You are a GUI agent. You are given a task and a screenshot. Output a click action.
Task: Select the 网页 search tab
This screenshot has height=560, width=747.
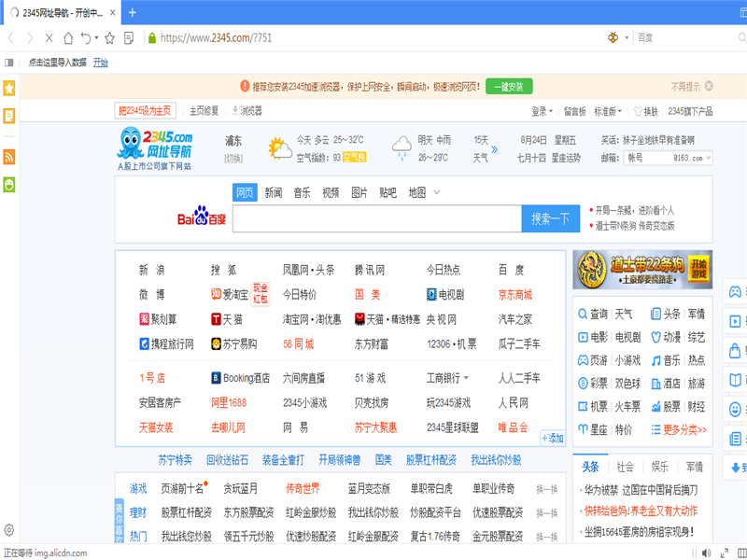tap(245, 192)
